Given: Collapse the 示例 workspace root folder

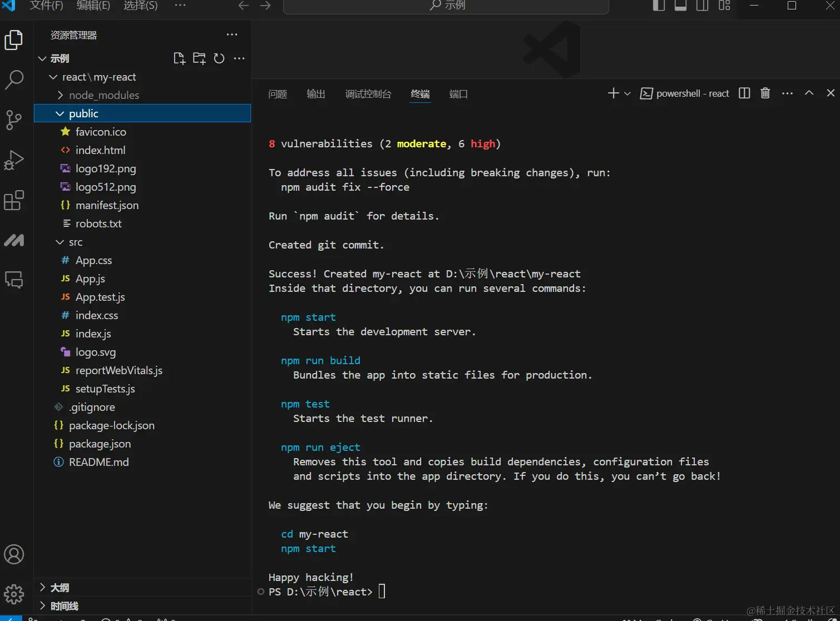Looking at the screenshot, I should point(42,58).
